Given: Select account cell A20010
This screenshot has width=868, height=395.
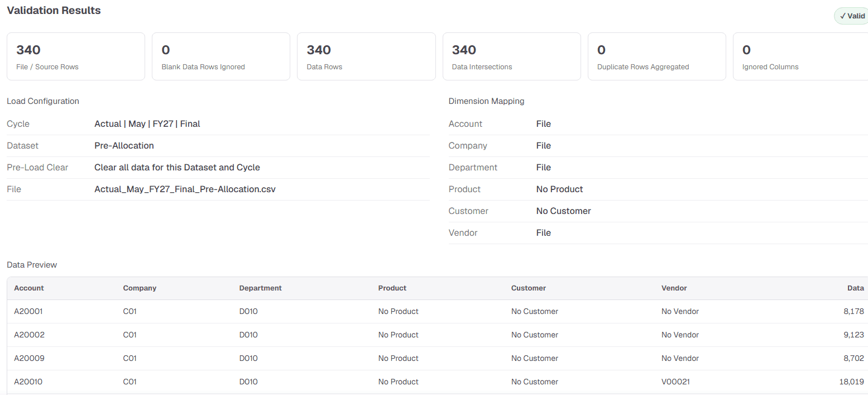Looking at the screenshot, I should click(28, 382).
